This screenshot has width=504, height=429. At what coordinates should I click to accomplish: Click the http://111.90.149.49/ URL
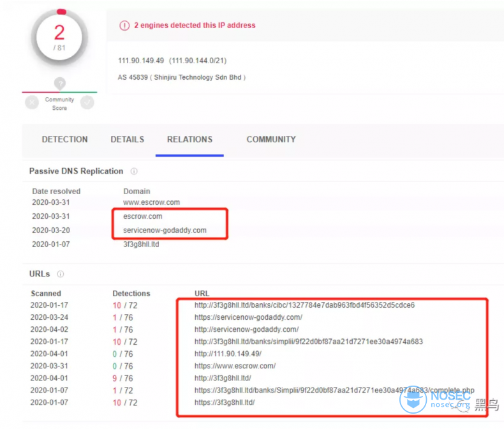228,354
